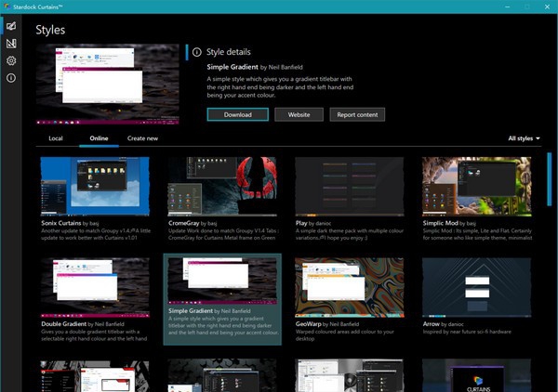Click the vertical scrollbar thumb
Image resolution: width=558 pixels, height=392 pixels.
point(549,178)
